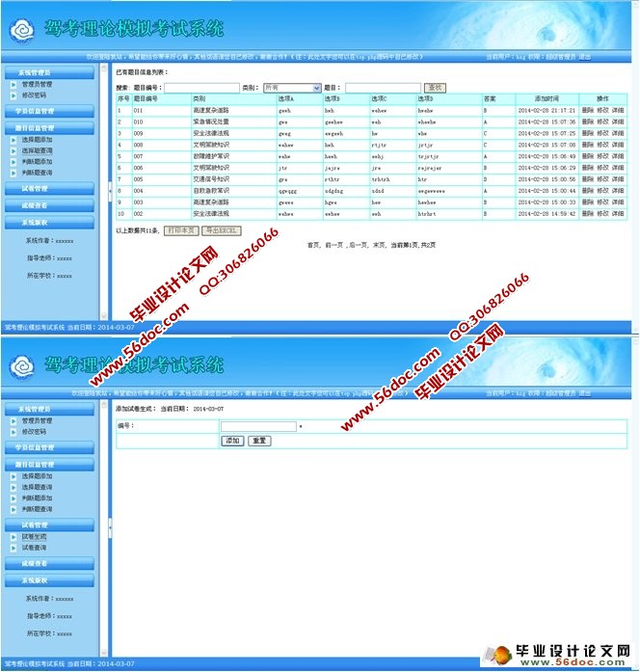Image resolution: width=640 pixels, height=672 pixels.
Task: Focus the 题目 search input field
Action: (383, 88)
